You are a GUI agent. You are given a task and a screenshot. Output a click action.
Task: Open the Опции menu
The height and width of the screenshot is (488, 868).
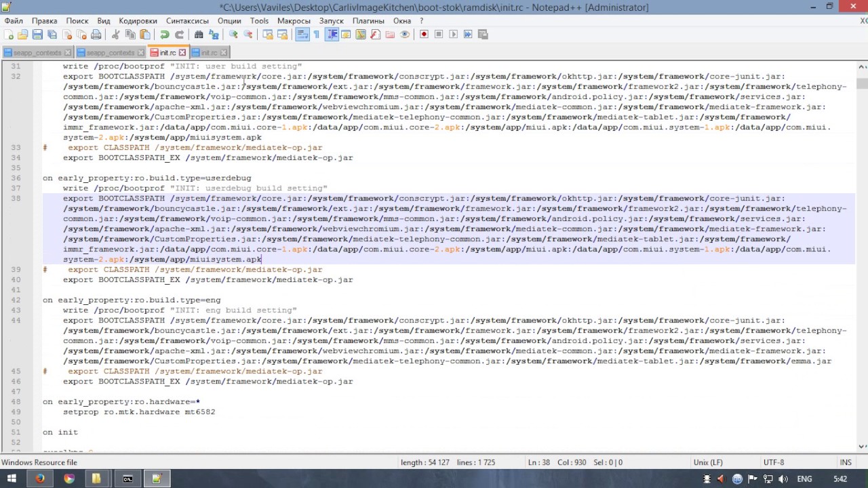[229, 21]
